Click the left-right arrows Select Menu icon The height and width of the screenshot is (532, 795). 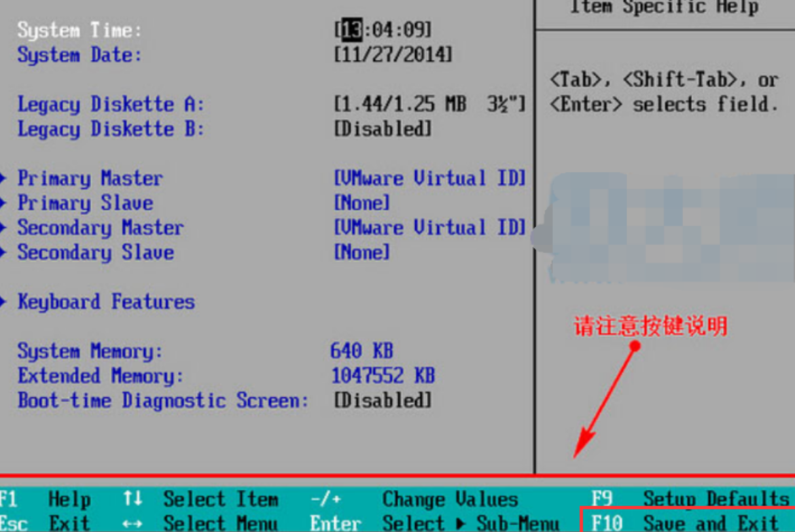pos(132,524)
